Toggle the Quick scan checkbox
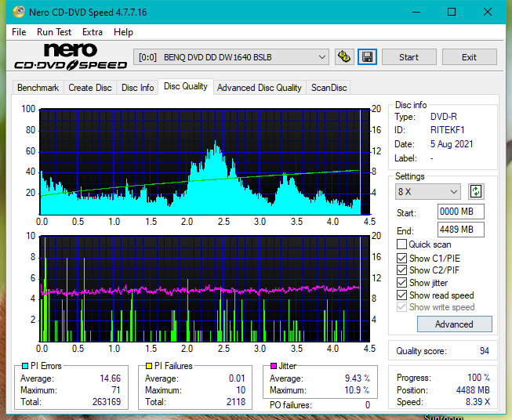 (x=401, y=244)
